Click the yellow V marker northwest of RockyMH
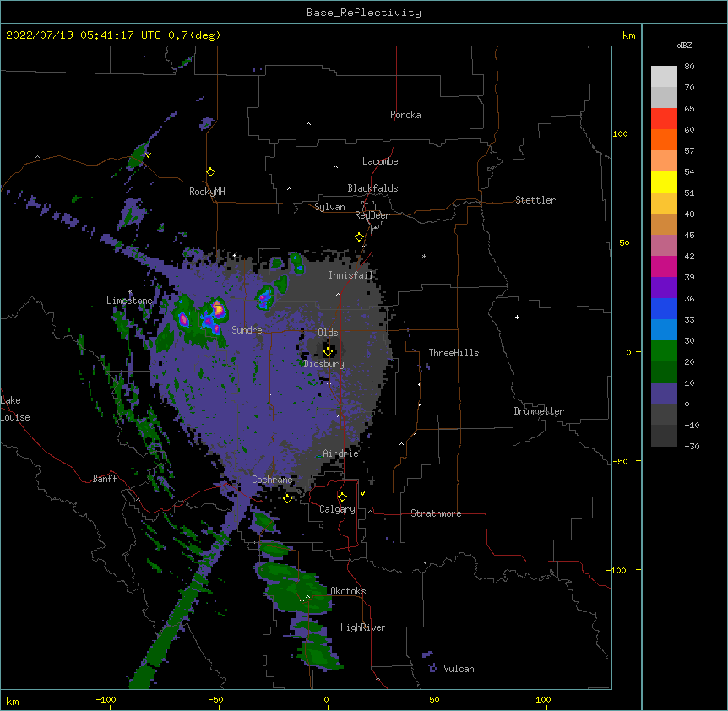 [x=148, y=155]
